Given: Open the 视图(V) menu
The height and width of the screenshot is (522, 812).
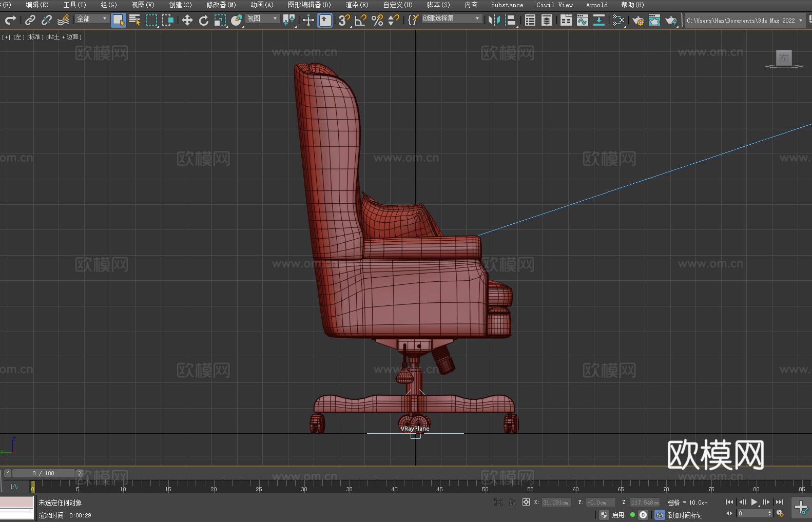Looking at the screenshot, I should 143,5.
